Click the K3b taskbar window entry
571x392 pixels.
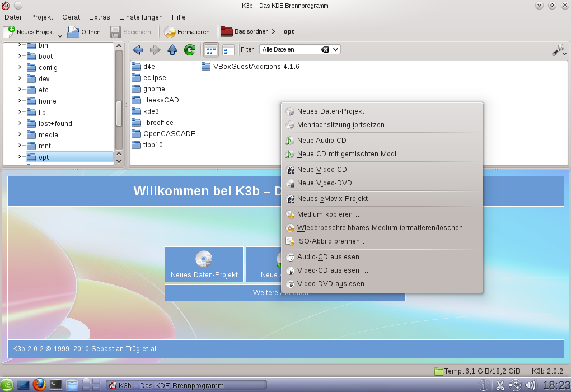[186, 385]
